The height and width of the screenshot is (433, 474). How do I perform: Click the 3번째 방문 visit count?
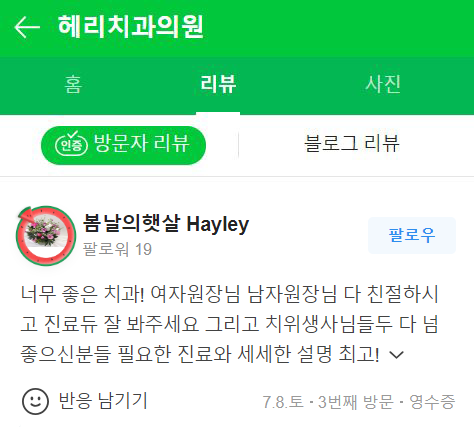pyautogui.click(x=356, y=402)
